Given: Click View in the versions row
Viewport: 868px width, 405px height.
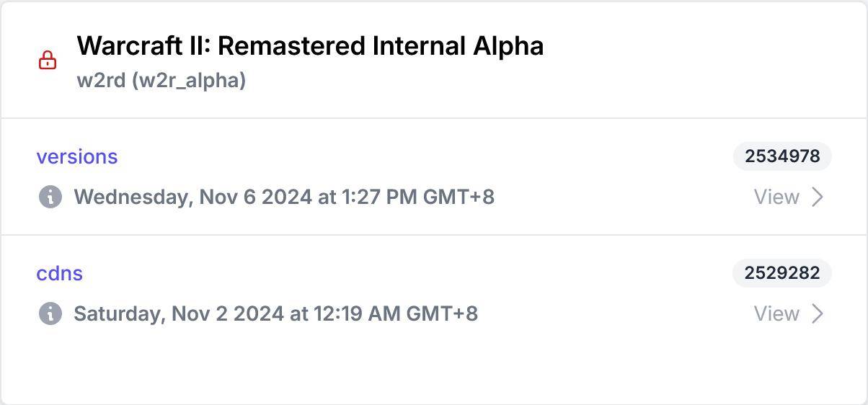Looking at the screenshot, I should (776, 197).
